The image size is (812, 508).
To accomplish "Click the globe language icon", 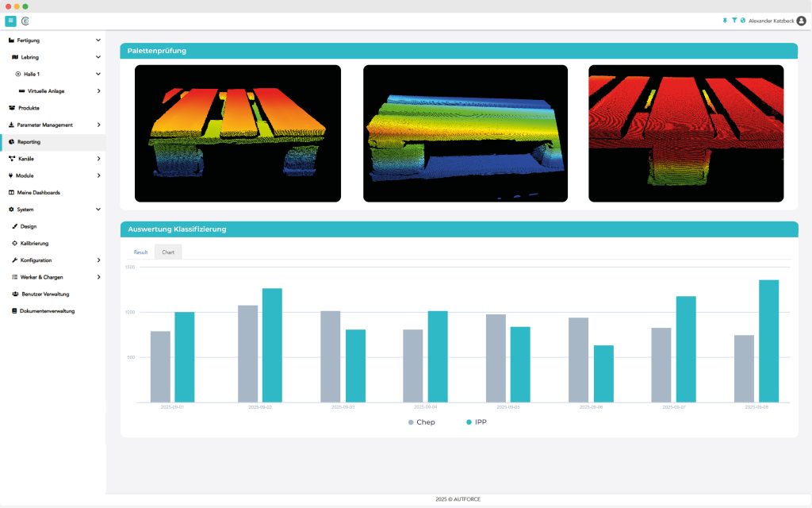I will [743, 21].
